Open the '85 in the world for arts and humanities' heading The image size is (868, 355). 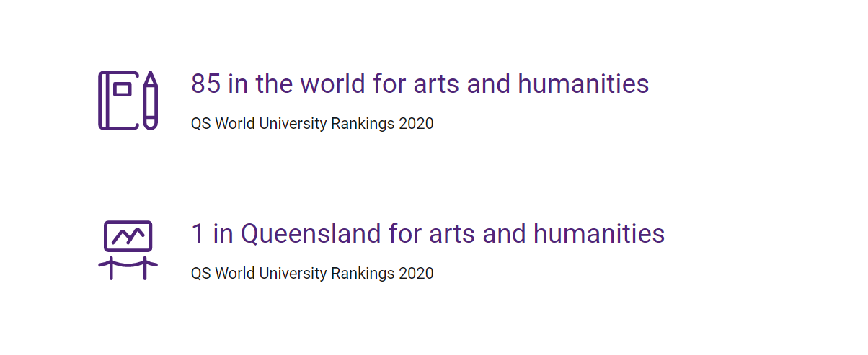tap(420, 84)
